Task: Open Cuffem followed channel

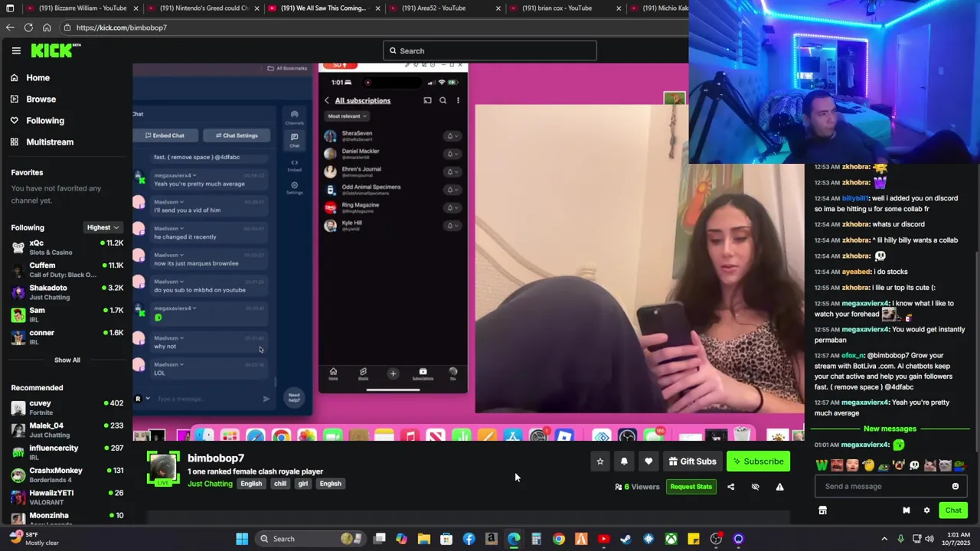Action: pyautogui.click(x=67, y=269)
